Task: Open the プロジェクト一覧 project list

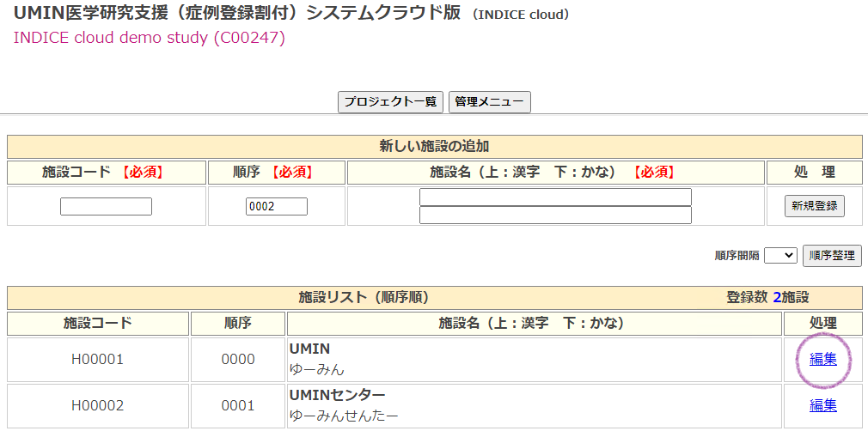Action: point(390,102)
